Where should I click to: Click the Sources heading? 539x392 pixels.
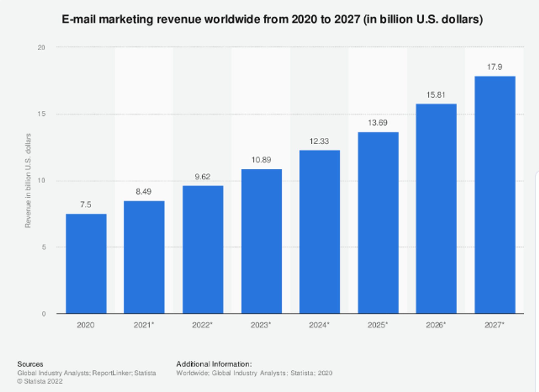(30, 364)
